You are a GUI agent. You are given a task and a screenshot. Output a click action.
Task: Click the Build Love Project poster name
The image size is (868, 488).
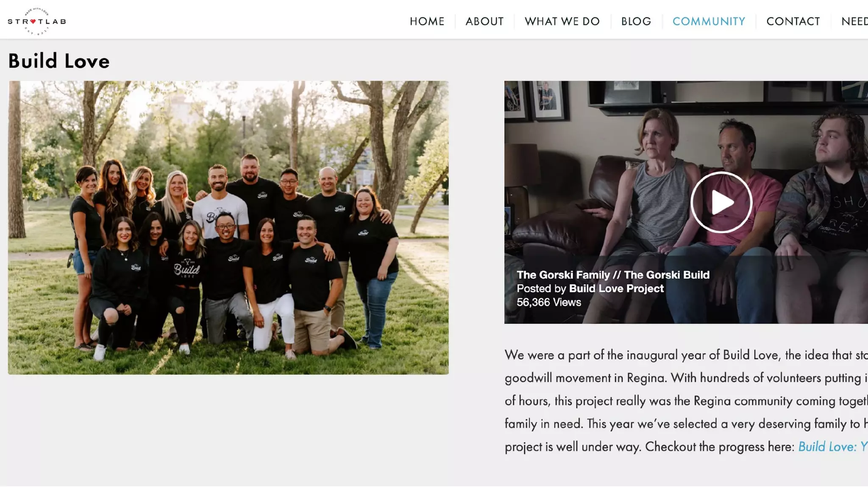[616, 288]
